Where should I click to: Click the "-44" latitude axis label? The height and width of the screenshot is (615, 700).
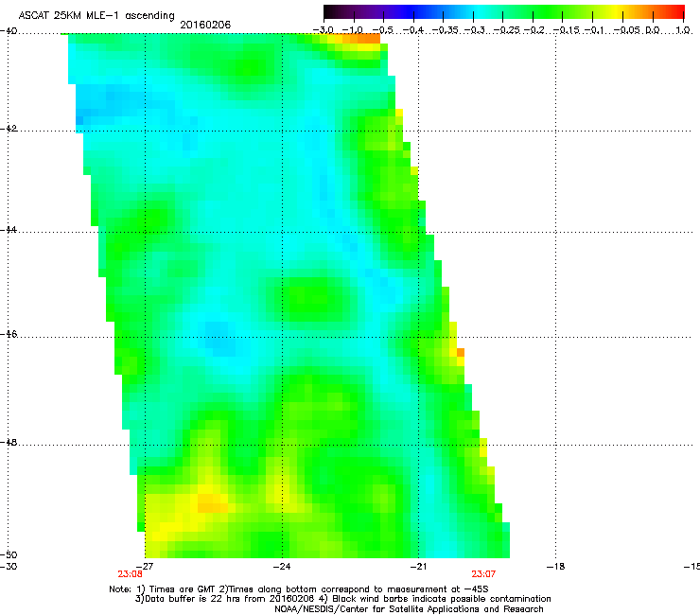point(9,230)
